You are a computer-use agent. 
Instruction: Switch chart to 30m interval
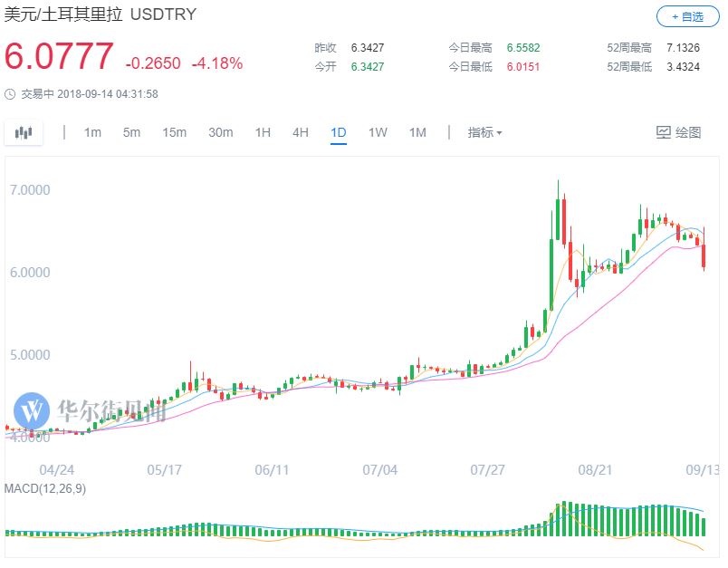[221, 132]
